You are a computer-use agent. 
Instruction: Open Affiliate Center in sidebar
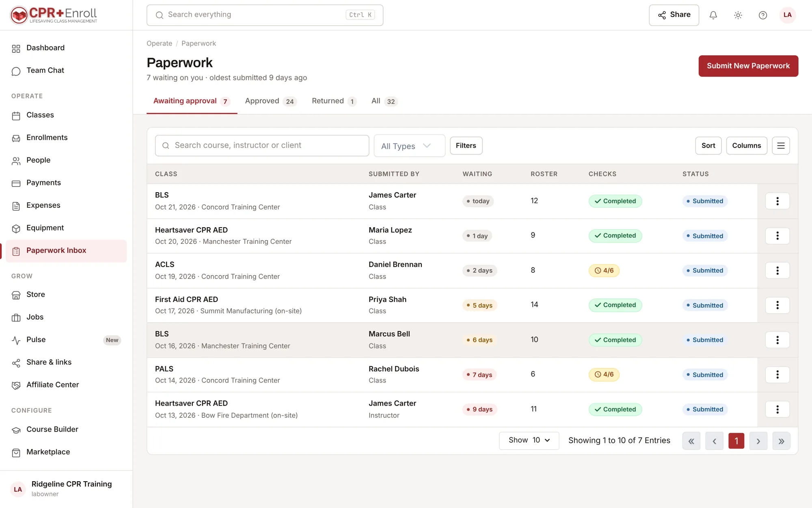point(66,385)
